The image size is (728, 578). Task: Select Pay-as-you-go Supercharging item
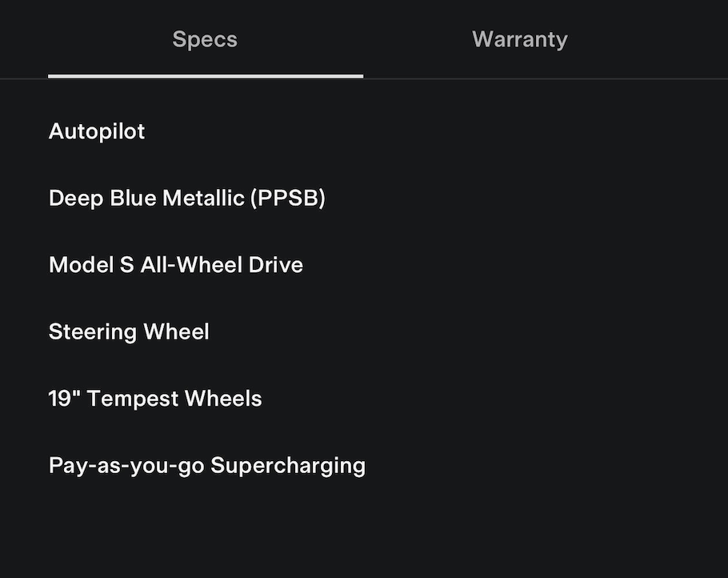click(x=206, y=465)
